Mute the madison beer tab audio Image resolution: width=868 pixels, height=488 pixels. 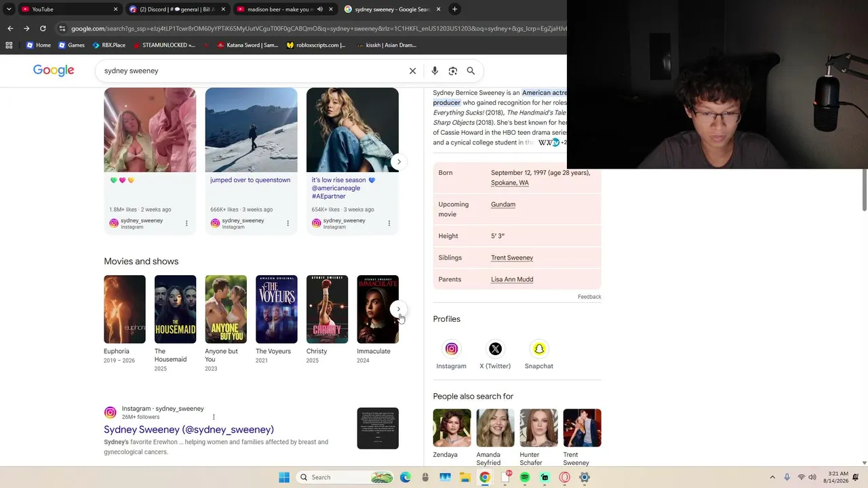click(x=320, y=9)
